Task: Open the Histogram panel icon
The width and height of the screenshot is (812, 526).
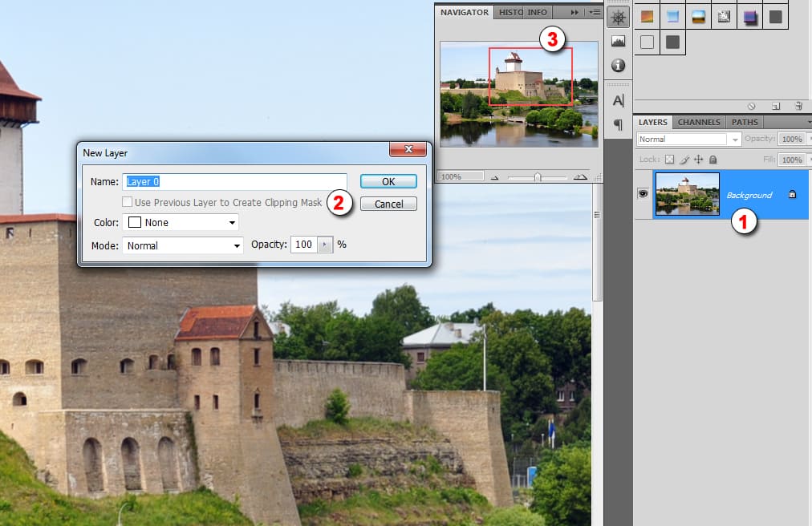Action: pyautogui.click(x=618, y=41)
